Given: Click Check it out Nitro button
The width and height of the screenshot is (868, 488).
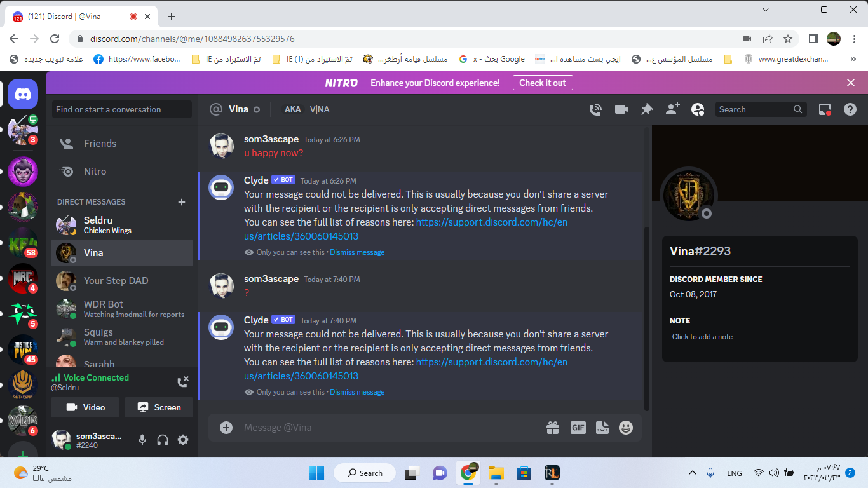Looking at the screenshot, I should tap(543, 83).
